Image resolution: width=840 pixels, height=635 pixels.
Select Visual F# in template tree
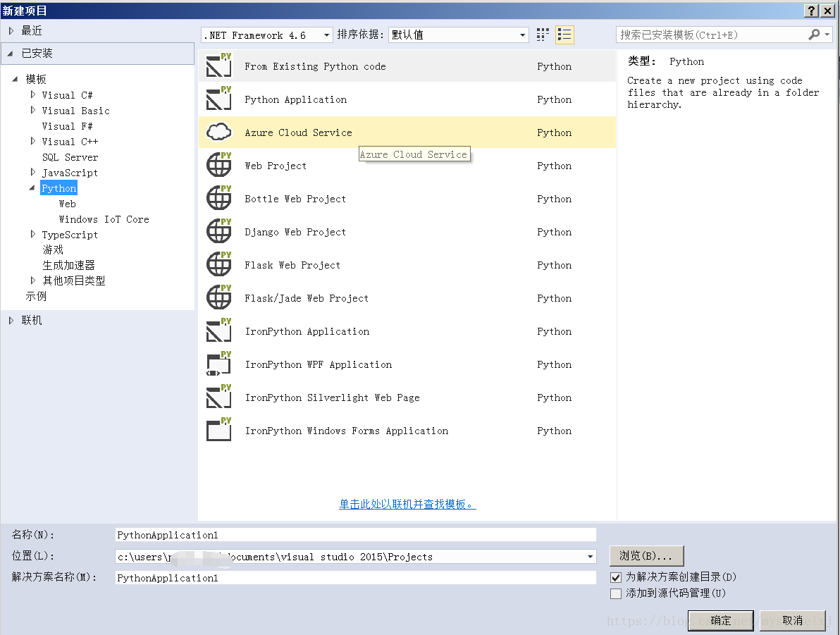(x=67, y=126)
